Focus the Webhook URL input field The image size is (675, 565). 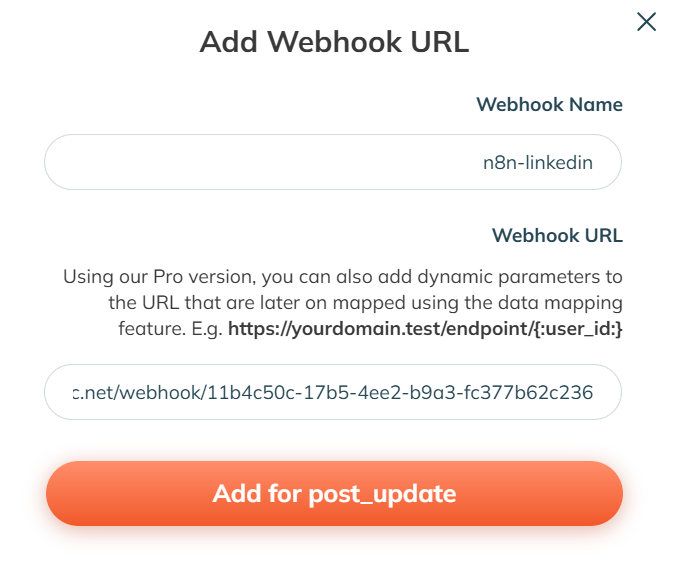point(333,393)
